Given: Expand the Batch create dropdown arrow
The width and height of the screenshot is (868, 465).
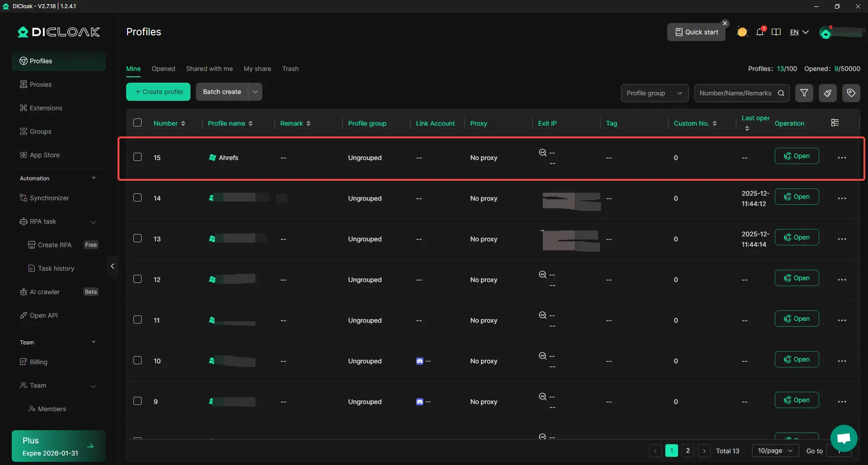Looking at the screenshot, I should point(255,92).
